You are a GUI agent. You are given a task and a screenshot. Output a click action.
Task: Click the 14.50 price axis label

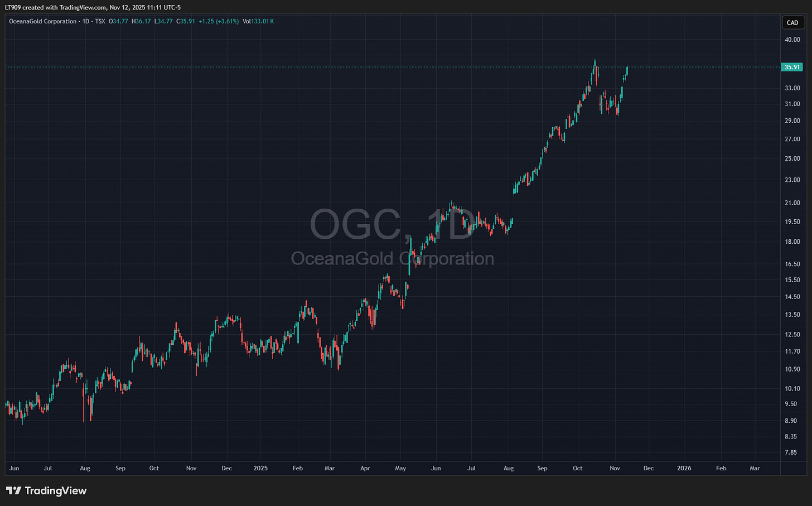[x=792, y=297]
